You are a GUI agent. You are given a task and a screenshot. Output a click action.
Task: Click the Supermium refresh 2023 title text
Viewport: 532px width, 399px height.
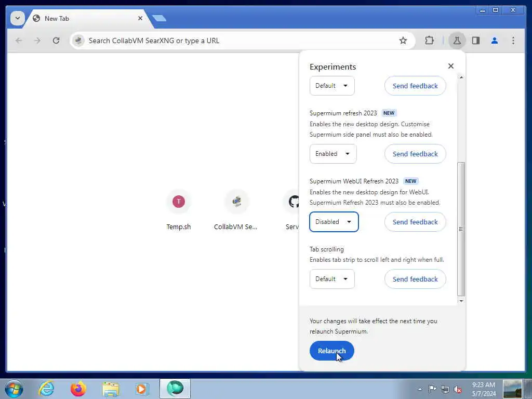pos(343,113)
